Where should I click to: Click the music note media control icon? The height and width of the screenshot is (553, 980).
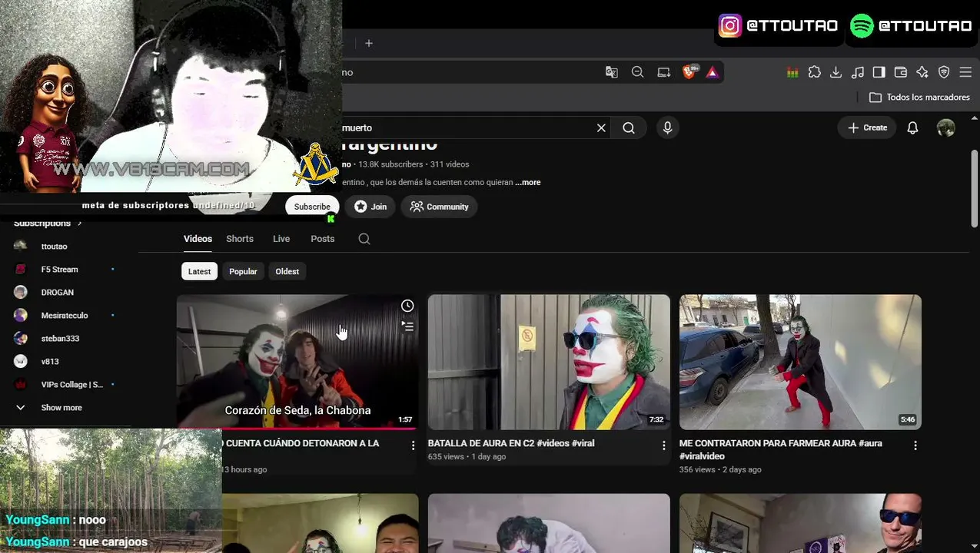tap(858, 72)
